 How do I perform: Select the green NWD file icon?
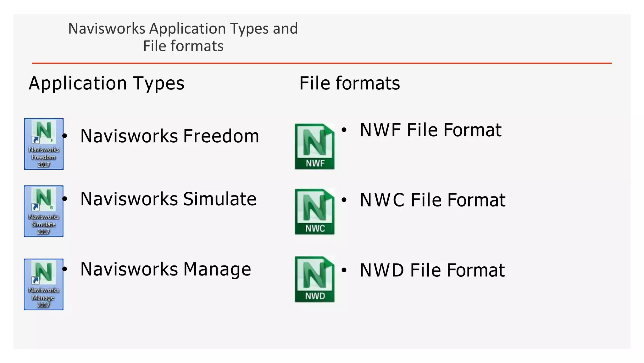[314, 279]
